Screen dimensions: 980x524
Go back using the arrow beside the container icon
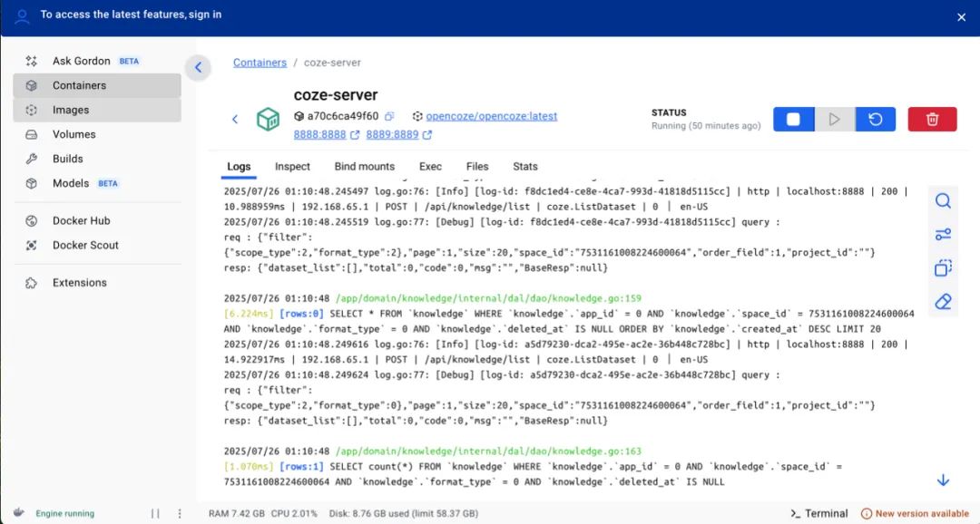pyautogui.click(x=235, y=119)
